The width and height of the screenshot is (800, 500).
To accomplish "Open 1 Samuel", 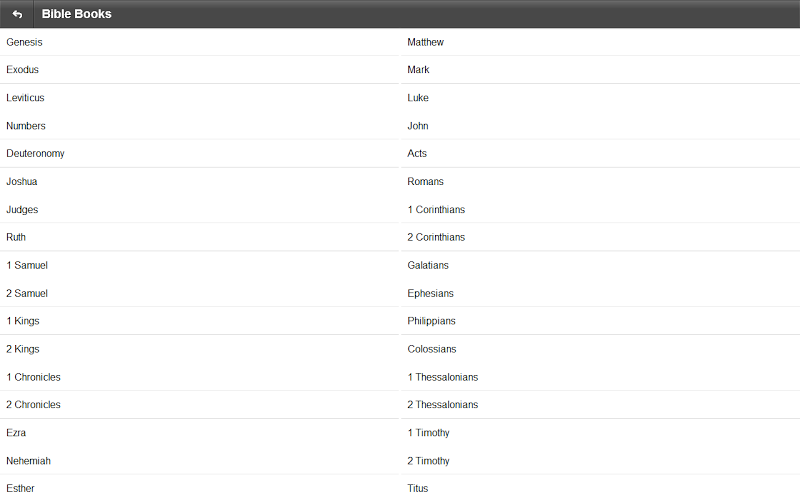I will click(27, 266).
